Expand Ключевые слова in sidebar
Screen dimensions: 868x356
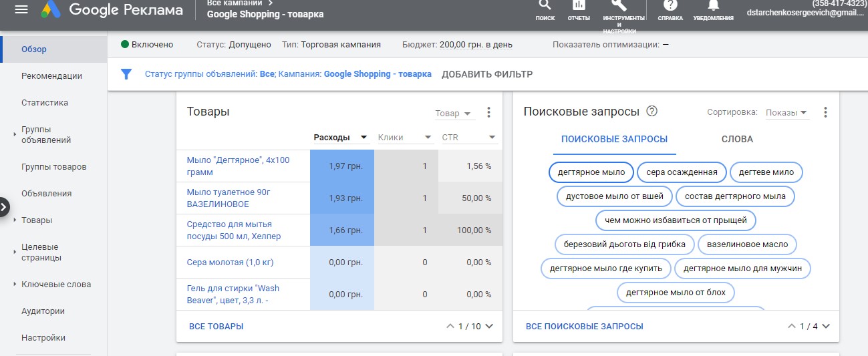15,285
